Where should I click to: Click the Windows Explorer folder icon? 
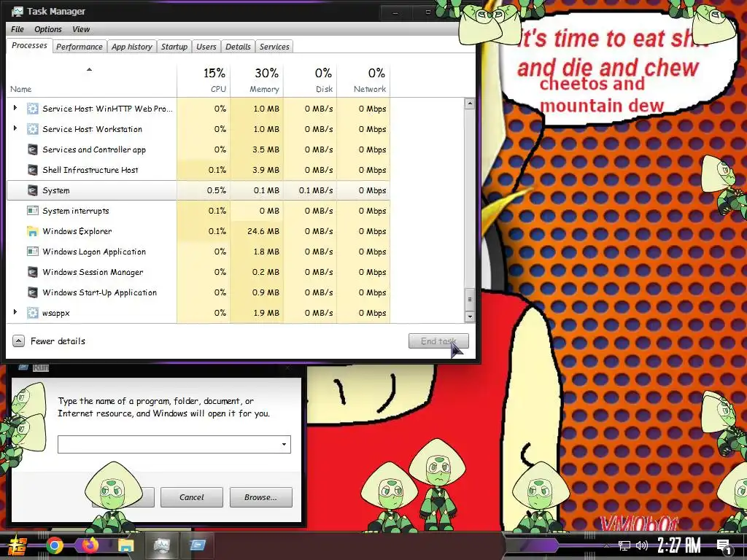[32, 231]
